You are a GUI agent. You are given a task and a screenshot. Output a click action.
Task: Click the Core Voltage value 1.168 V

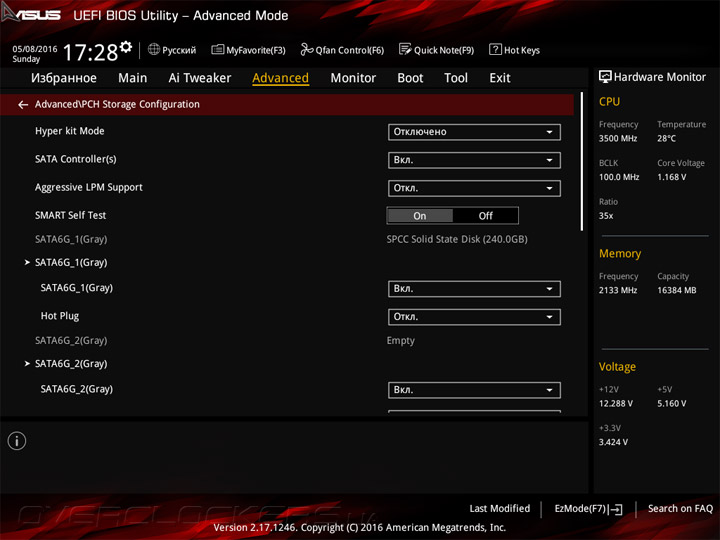[672, 177]
